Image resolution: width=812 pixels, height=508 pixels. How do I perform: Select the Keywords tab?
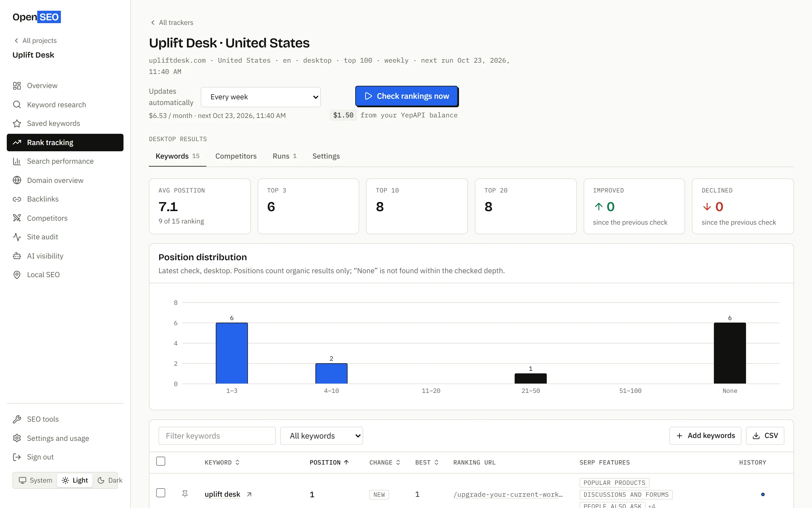point(178,156)
